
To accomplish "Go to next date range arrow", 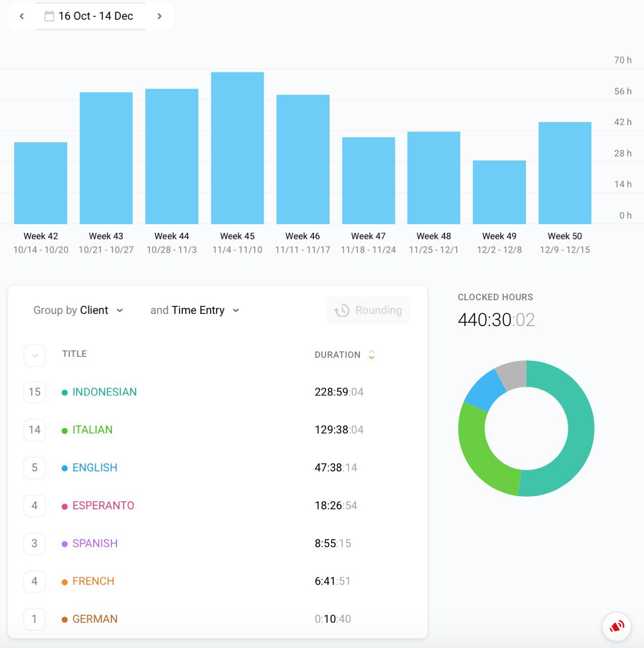I will tap(159, 16).
